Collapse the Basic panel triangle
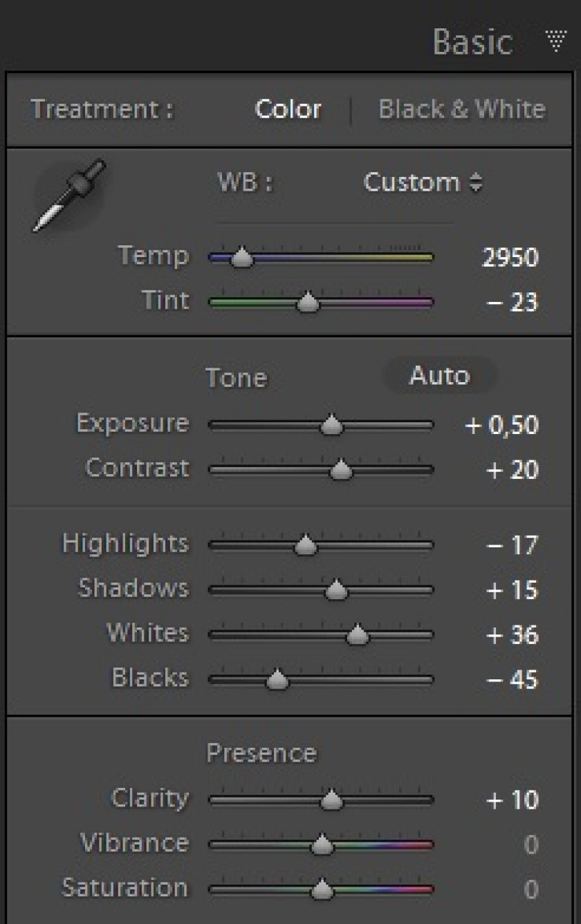Viewport: 581px width, 924px height. (557, 41)
